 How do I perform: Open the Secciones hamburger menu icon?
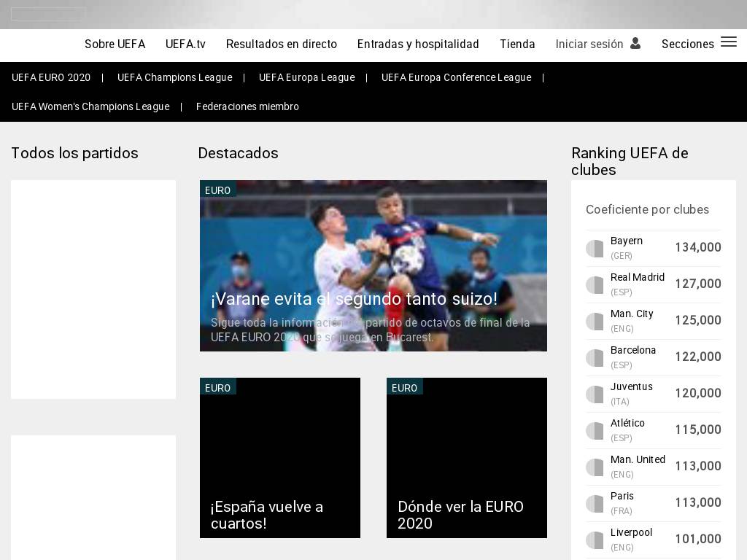tap(728, 42)
